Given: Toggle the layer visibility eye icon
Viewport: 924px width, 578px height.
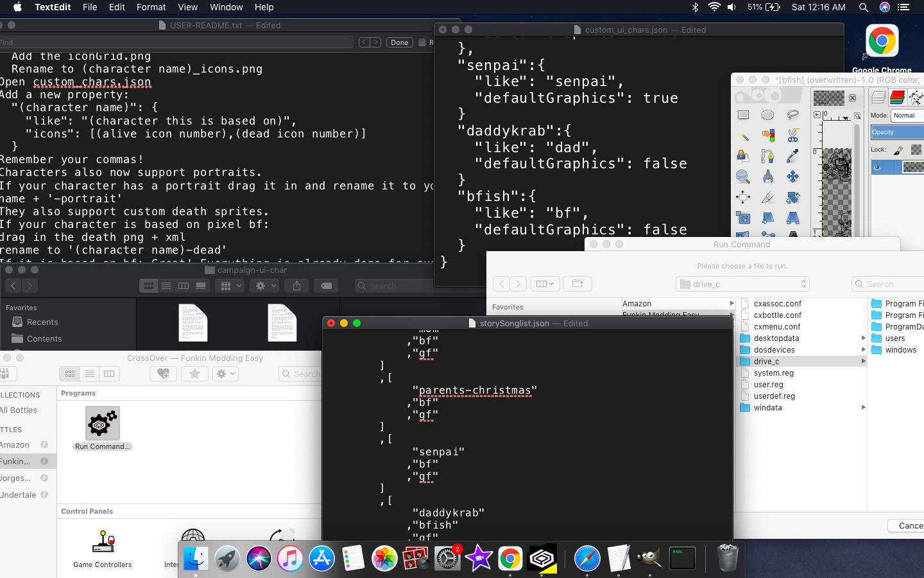Looking at the screenshot, I should point(878,167).
